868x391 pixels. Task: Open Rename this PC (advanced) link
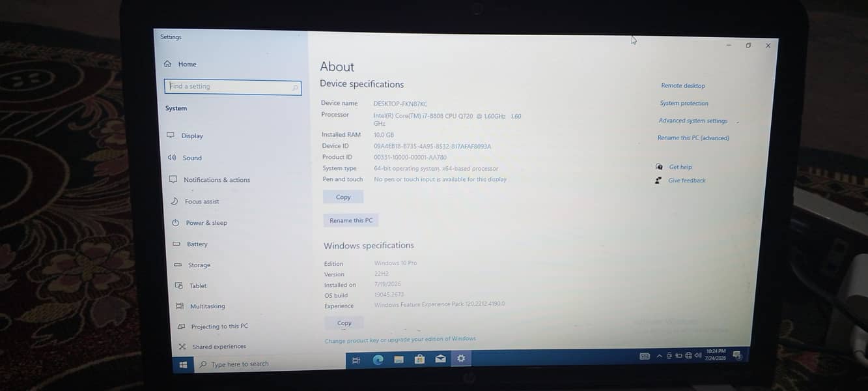pos(693,138)
